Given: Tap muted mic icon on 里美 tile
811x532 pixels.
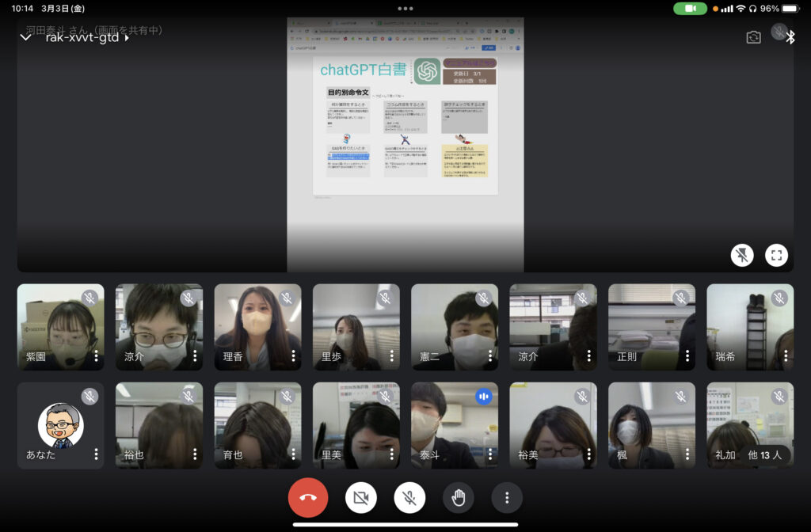Looking at the screenshot, I should coord(386,397).
